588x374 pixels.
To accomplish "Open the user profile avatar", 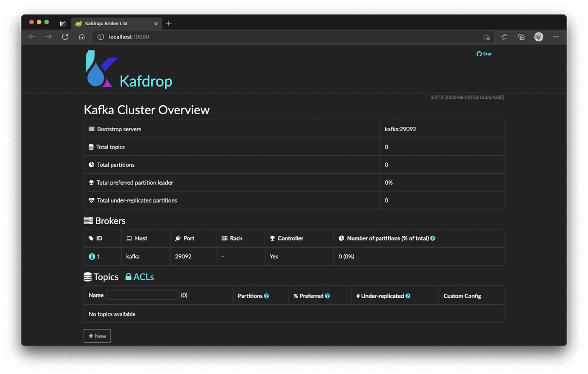I will (x=539, y=37).
